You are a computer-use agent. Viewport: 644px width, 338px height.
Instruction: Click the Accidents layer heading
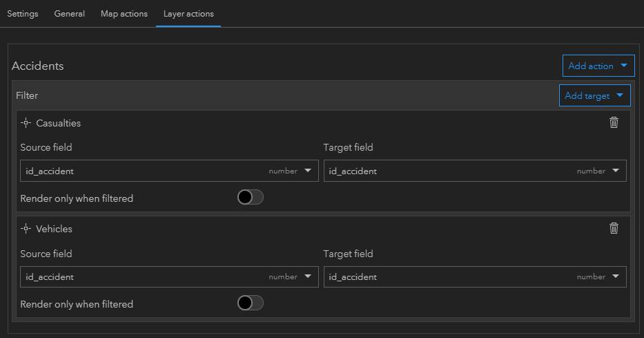(x=38, y=66)
